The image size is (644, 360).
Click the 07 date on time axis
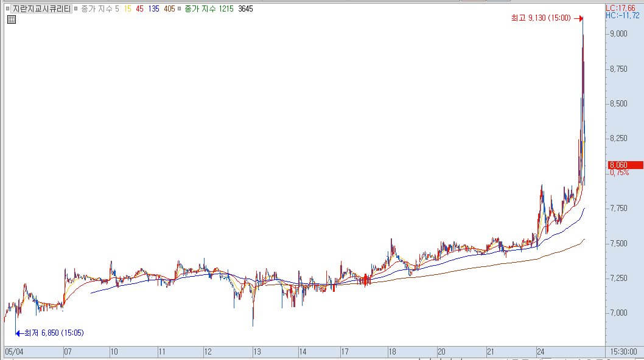tap(68, 351)
